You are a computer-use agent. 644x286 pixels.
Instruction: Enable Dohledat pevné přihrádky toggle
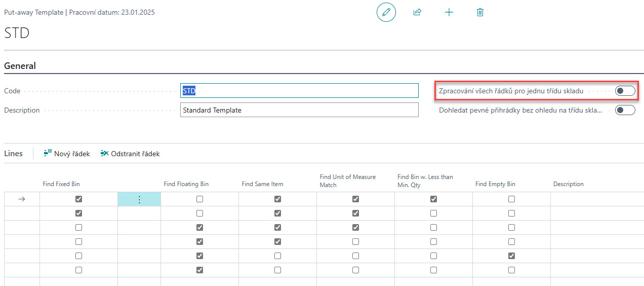point(625,110)
